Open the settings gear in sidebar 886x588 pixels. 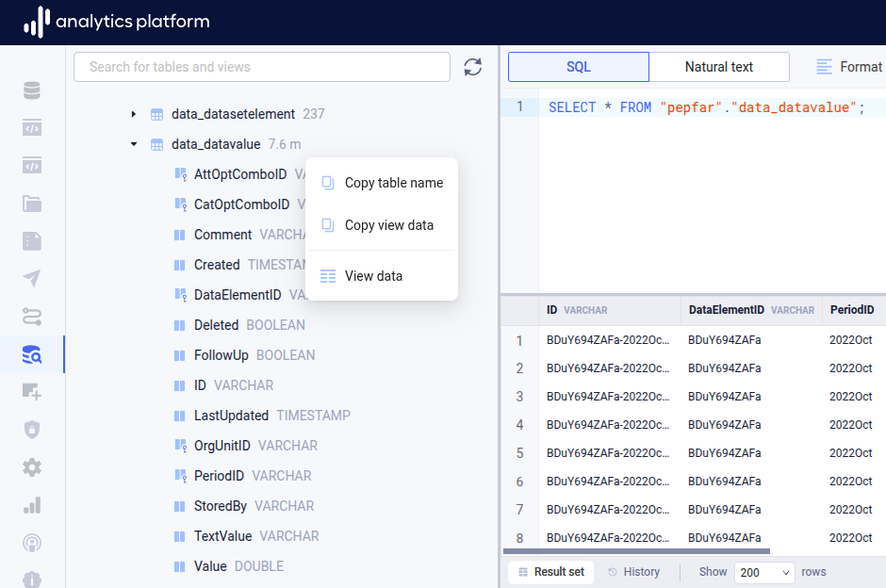click(x=31, y=467)
